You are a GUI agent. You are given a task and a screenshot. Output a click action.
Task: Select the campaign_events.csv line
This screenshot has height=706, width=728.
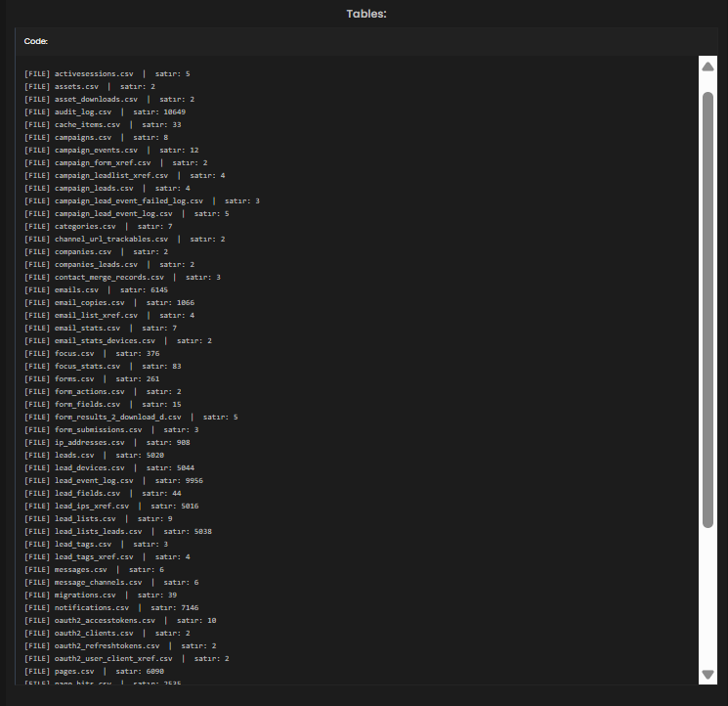click(x=111, y=150)
